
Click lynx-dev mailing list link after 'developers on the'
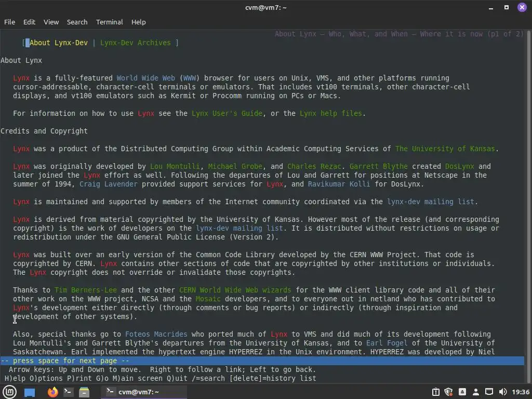coord(240,228)
